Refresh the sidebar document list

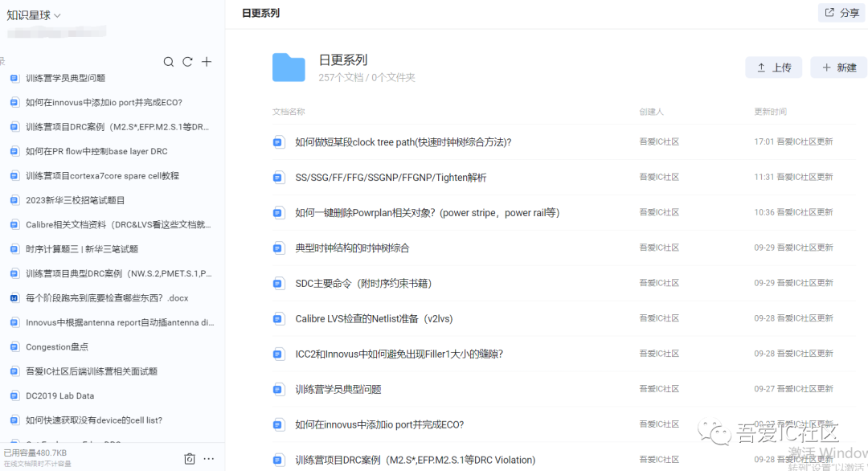click(x=186, y=61)
